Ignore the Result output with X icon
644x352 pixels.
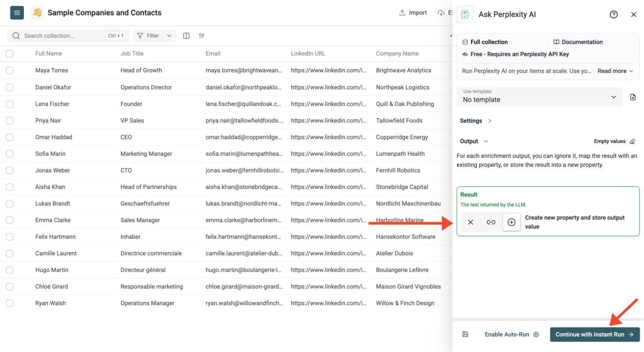(471, 222)
